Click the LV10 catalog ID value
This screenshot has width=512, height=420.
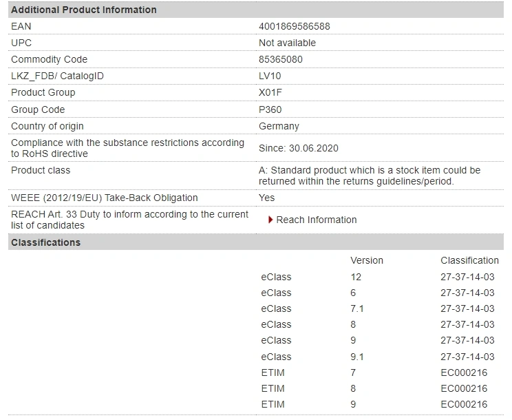click(x=270, y=76)
